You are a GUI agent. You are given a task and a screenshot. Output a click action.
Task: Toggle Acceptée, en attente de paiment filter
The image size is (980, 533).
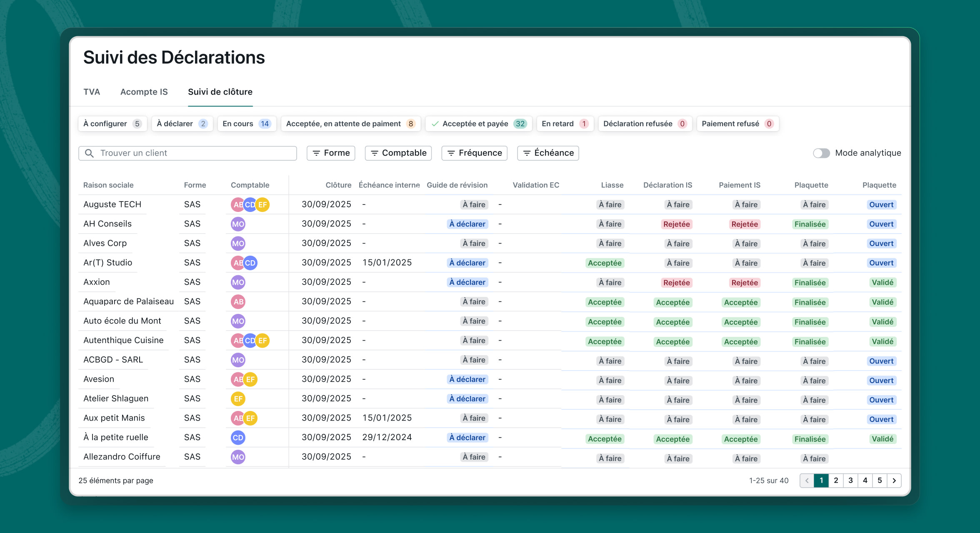point(351,124)
